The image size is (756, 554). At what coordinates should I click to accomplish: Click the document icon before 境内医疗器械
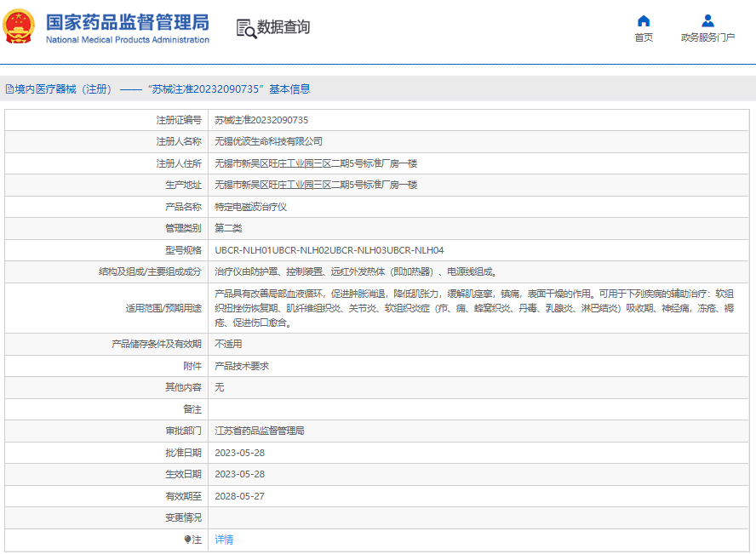pyautogui.click(x=9, y=89)
